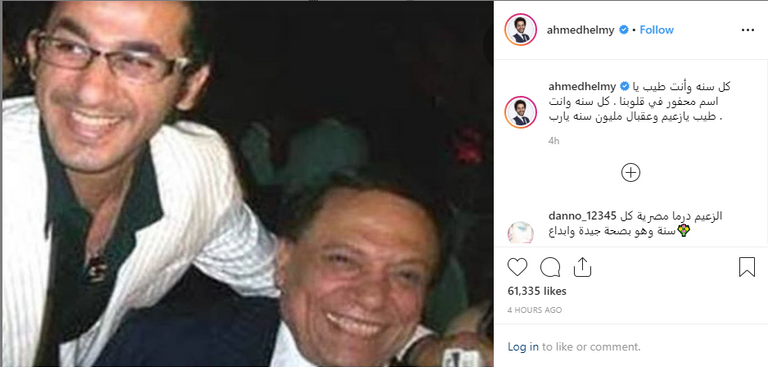Click the 4h caption timestamp
This screenshot has height=367, width=768.
click(x=553, y=141)
